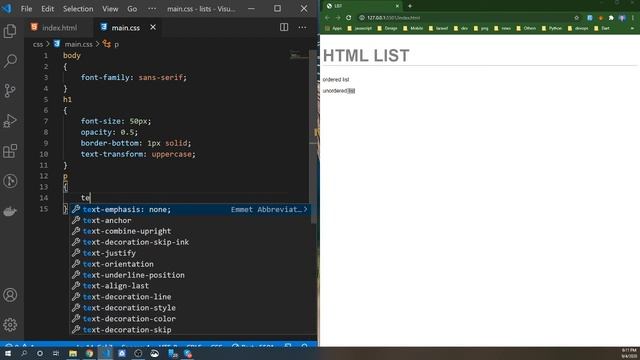Open File Explorer from taskbar
This screenshot has width=640, height=360.
[x=73, y=353]
